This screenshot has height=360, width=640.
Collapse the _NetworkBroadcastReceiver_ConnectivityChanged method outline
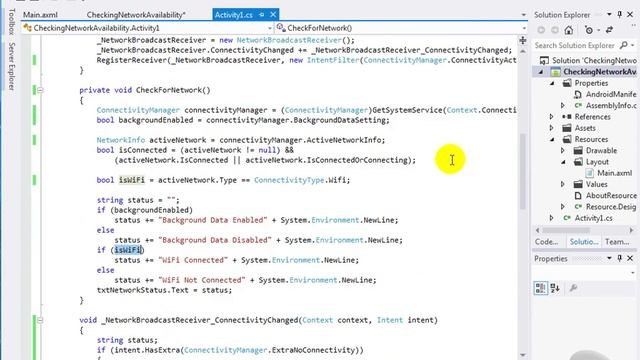point(40,320)
